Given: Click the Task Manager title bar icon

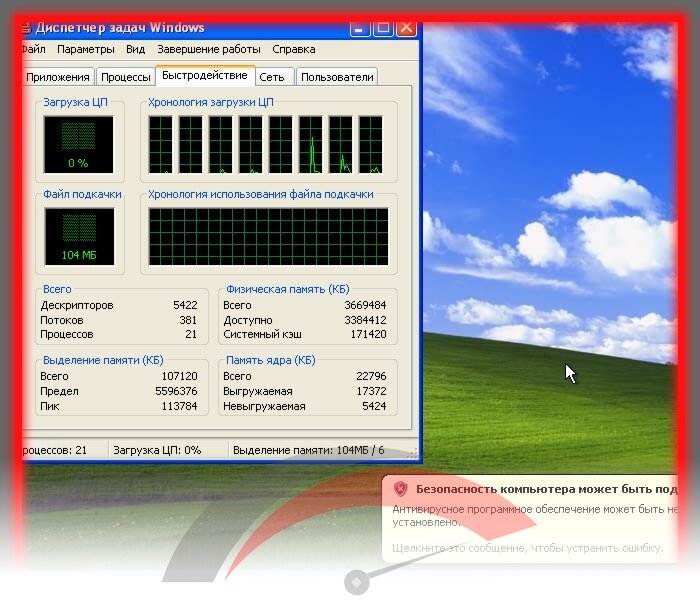Looking at the screenshot, I should (26, 28).
